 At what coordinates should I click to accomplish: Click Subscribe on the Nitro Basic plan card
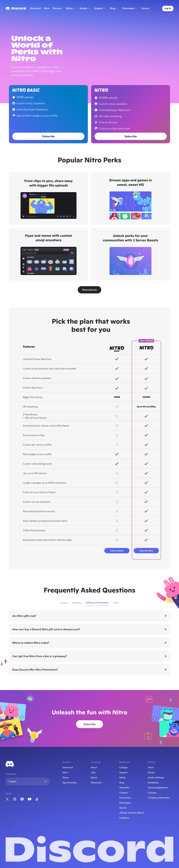(x=48, y=136)
